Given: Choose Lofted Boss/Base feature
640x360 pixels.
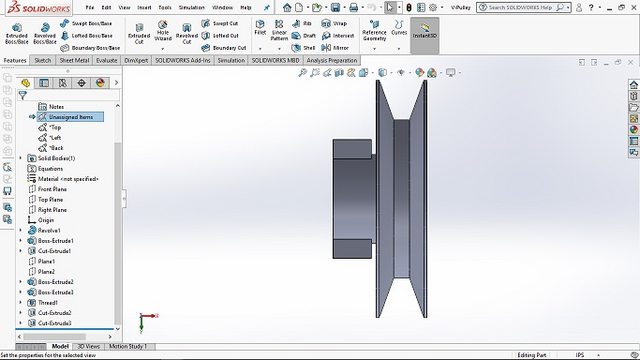Looking at the screenshot, I should coord(86,36).
